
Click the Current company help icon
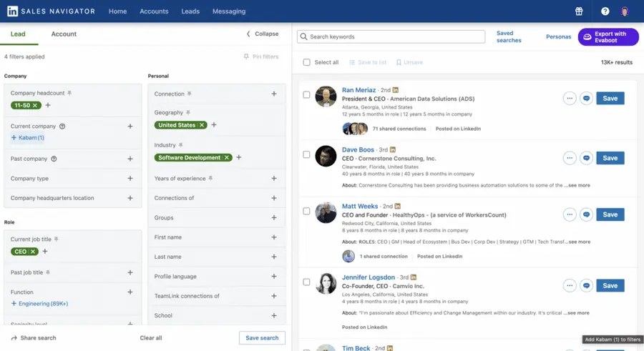[62, 127]
